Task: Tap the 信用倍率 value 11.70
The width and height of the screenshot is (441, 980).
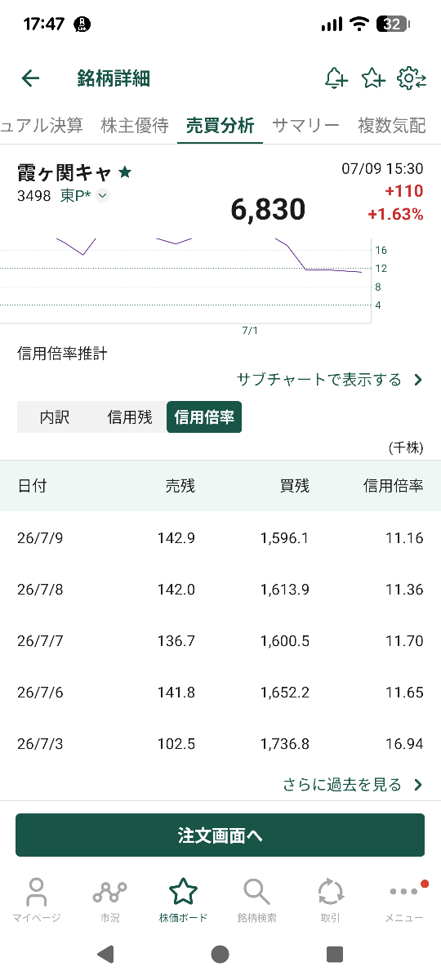Action: pos(405,641)
